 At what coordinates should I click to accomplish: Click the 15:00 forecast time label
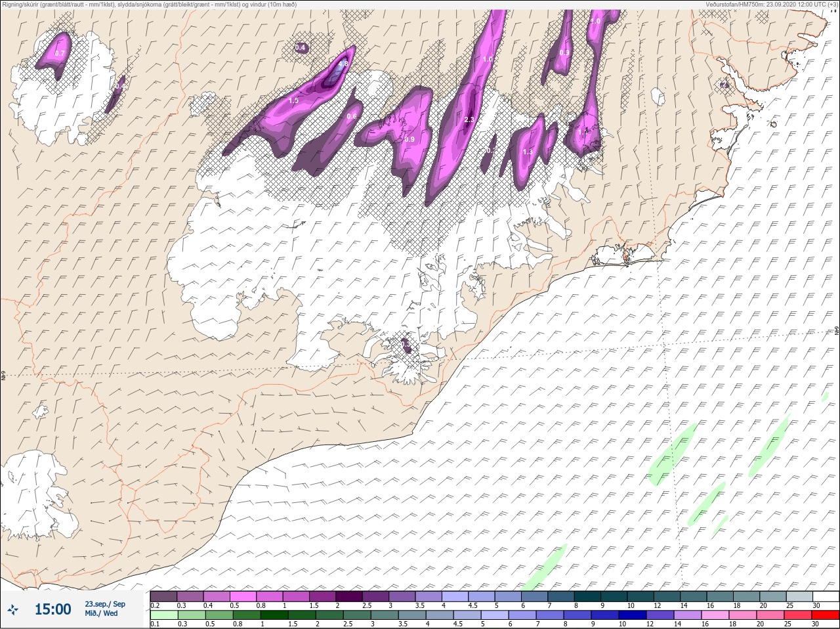(x=52, y=609)
